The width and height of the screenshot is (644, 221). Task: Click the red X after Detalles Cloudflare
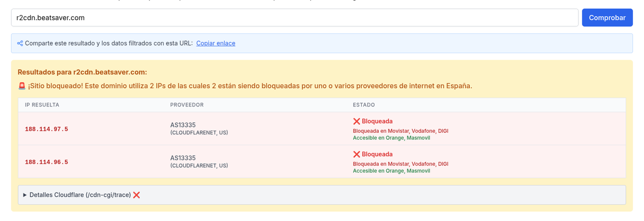pos(136,195)
